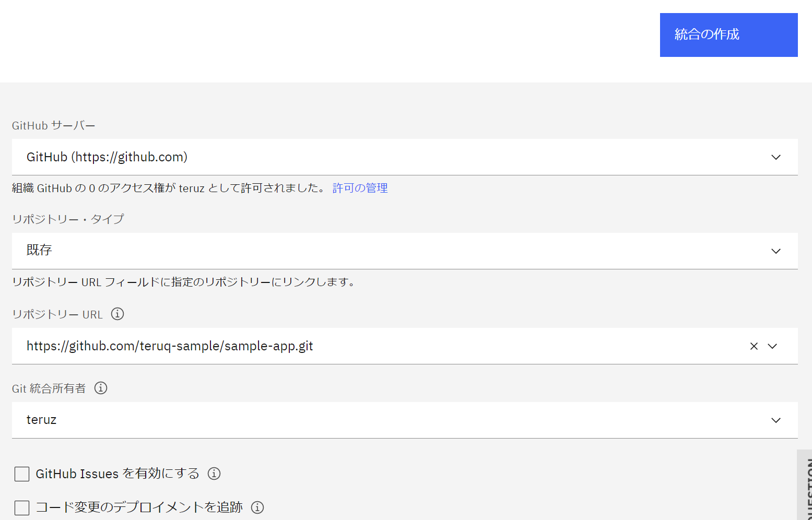Show info for リポジトリー URL label
The width and height of the screenshot is (812, 520).
117,314
